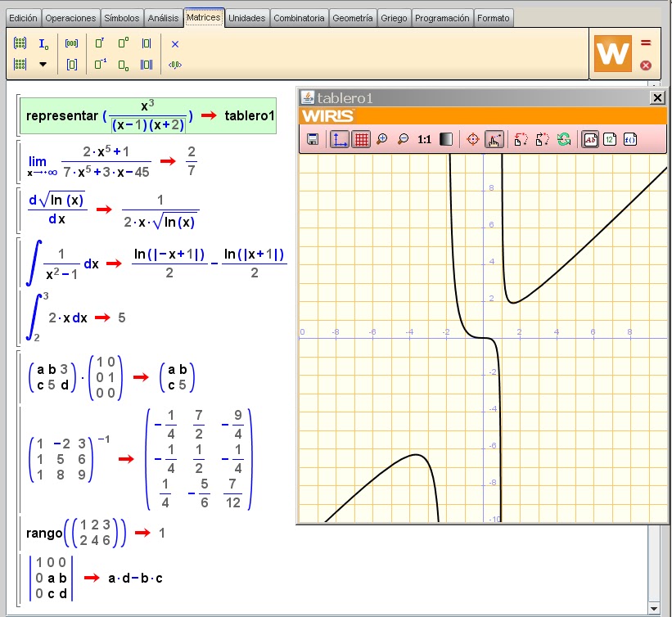Toggle the red grid display

point(361,139)
